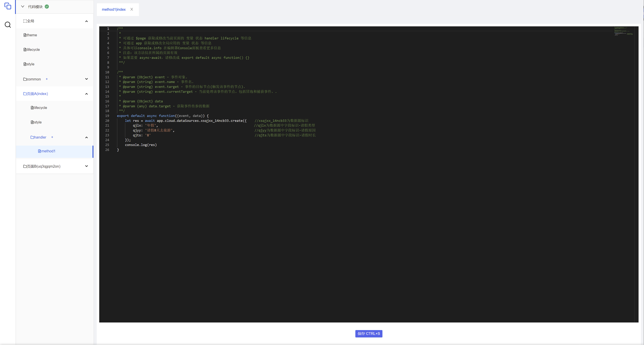Click event.currentTarget comment line
This screenshot has width=644, height=345.
pos(198,92)
